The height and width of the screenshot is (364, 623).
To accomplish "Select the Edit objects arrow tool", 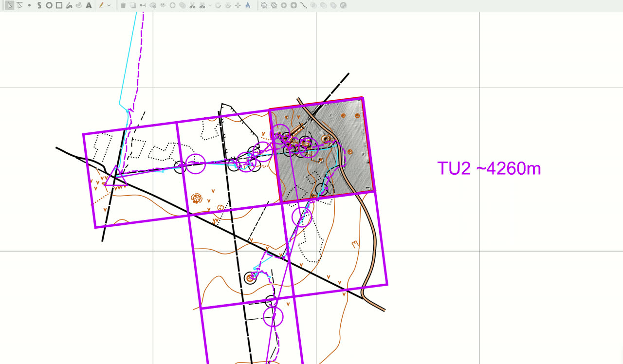I will point(10,5).
